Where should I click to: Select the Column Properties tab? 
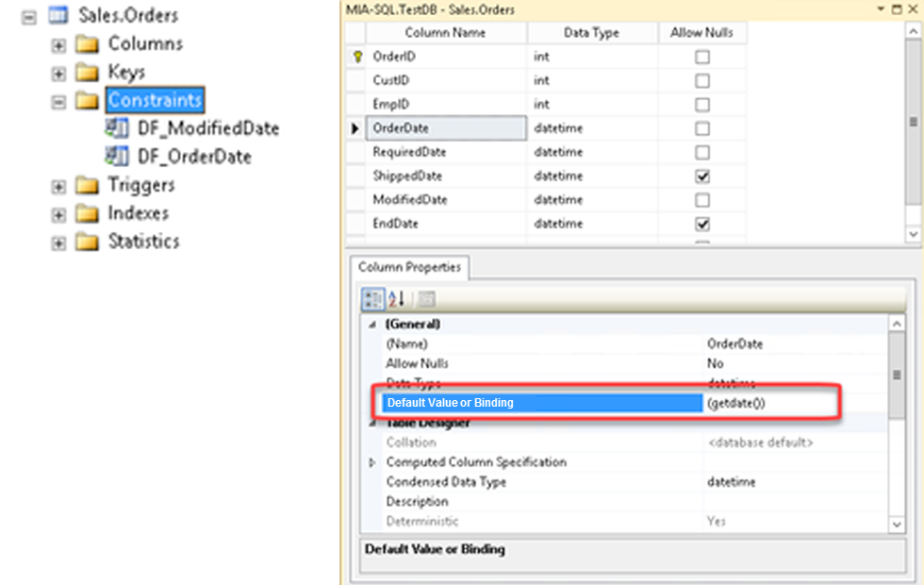click(x=409, y=268)
